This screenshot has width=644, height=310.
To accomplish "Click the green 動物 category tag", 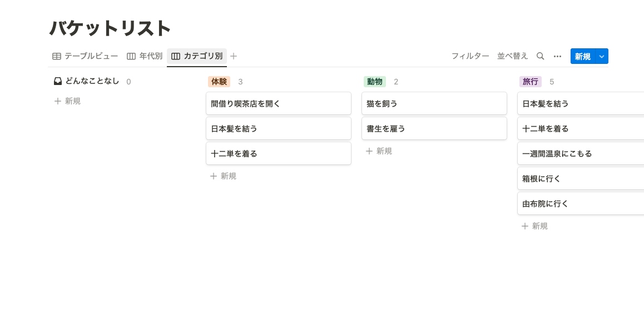I will click(x=375, y=82).
